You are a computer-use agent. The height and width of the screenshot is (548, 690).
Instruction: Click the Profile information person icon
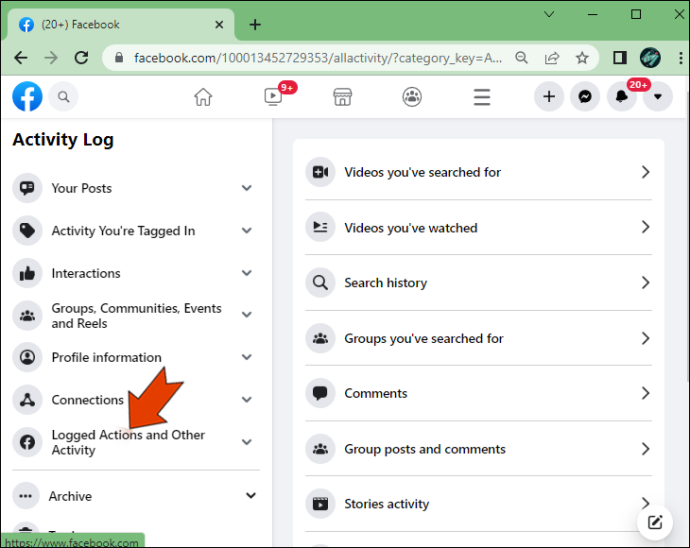[27, 357]
